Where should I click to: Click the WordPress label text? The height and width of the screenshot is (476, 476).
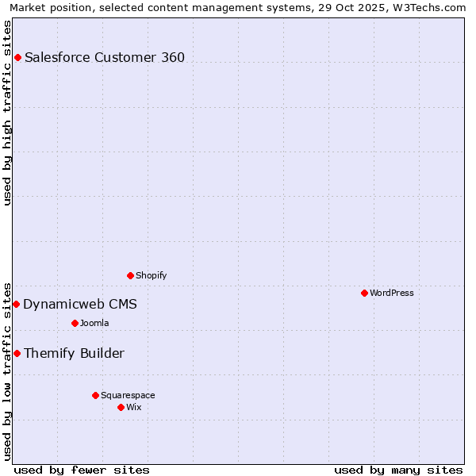[391, 293]
